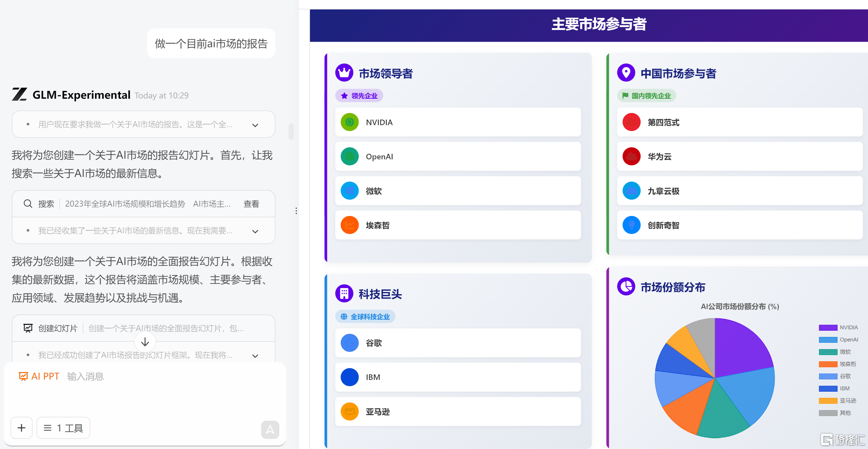868x449 pixels.
Task: Click the three-dot panel divider handle
Action: pos(296,211)
